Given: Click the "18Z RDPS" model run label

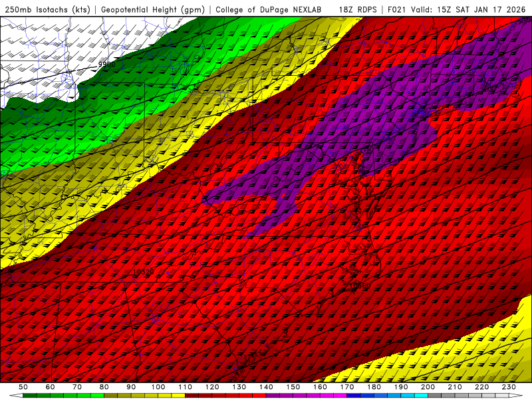Looking at the screenshot, I should (358, 9).
